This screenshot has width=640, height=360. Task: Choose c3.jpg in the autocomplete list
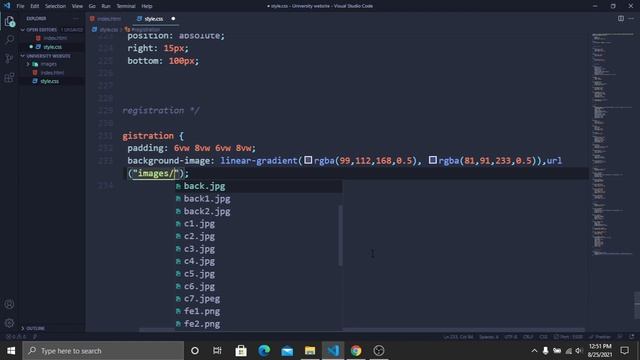tap(259, 249)
